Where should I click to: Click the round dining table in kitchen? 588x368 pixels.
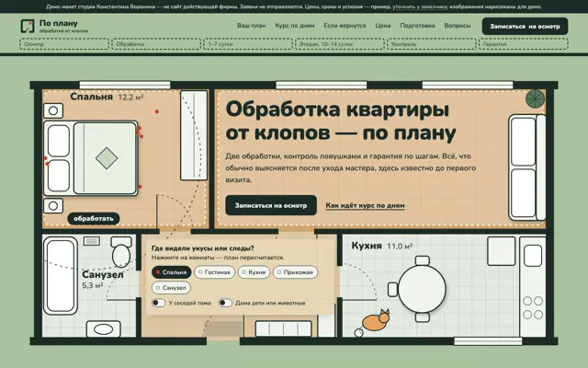[422, 289]
